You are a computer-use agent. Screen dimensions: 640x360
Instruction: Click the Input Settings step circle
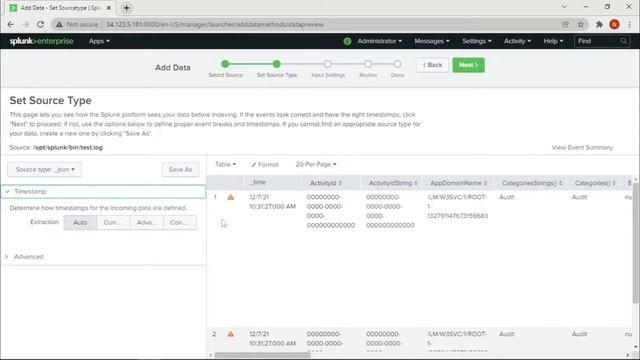(328, 64)
